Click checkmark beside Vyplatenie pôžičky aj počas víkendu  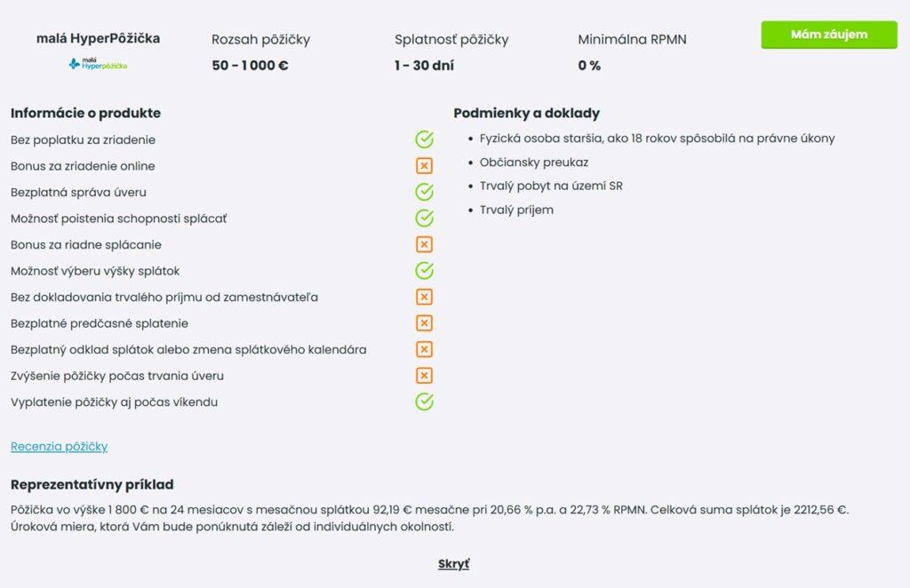(x=424, y=401)
